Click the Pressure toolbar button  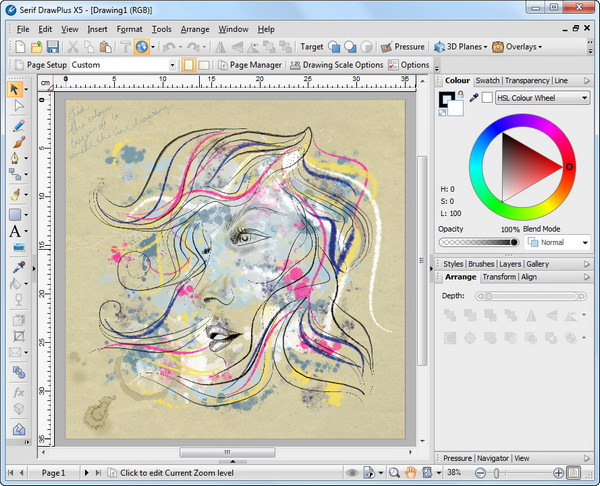point(403,46)
